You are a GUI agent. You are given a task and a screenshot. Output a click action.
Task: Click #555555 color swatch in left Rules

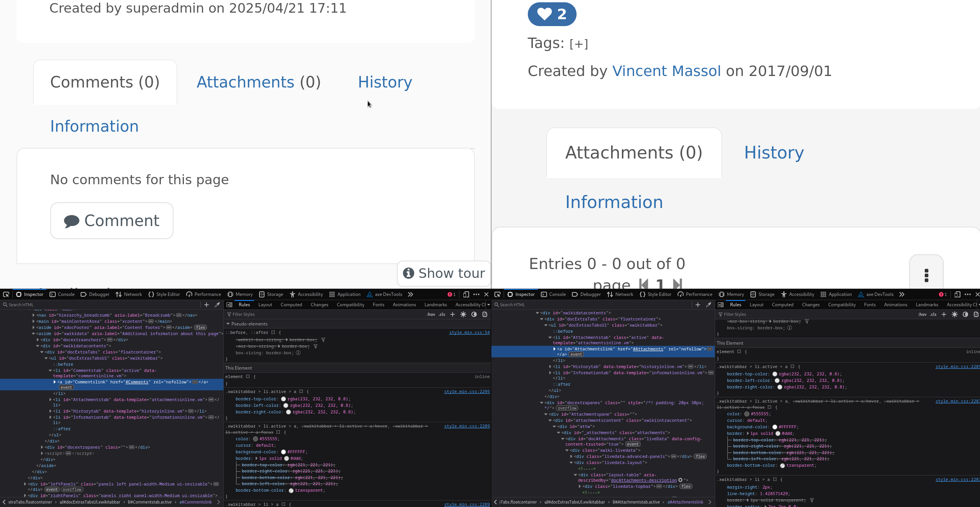point(255,439)
